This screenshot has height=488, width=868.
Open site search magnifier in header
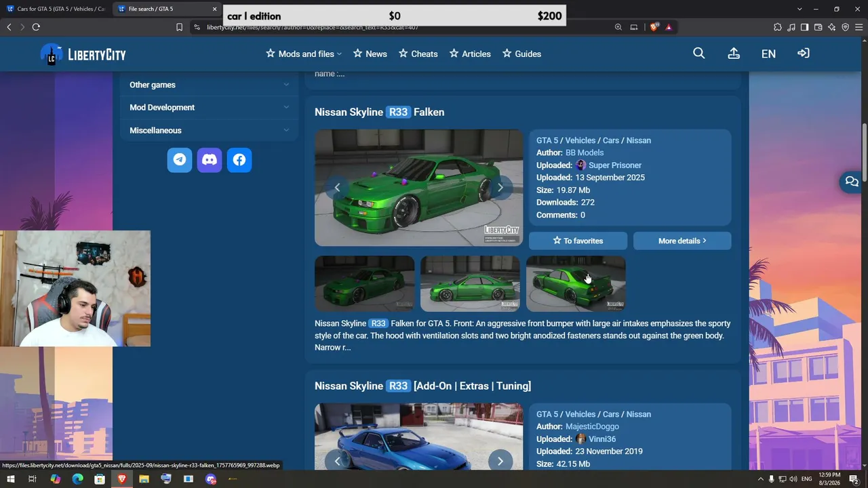(x=699, y=54)
